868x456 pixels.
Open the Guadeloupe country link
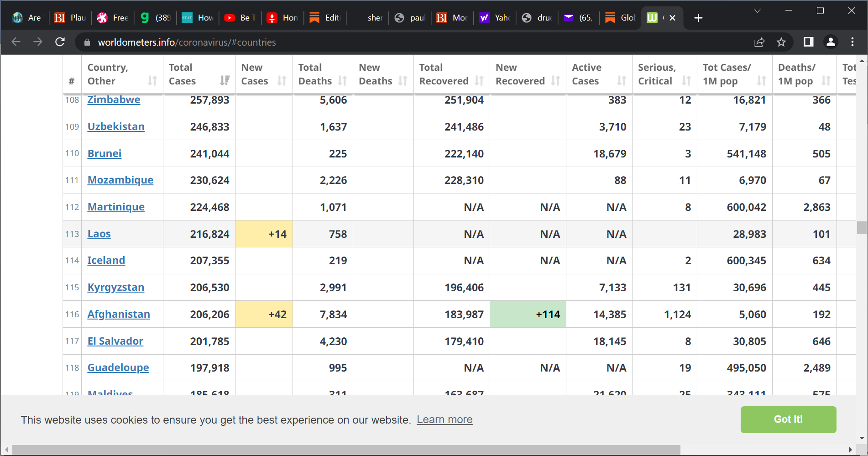[x=118, y=367]
